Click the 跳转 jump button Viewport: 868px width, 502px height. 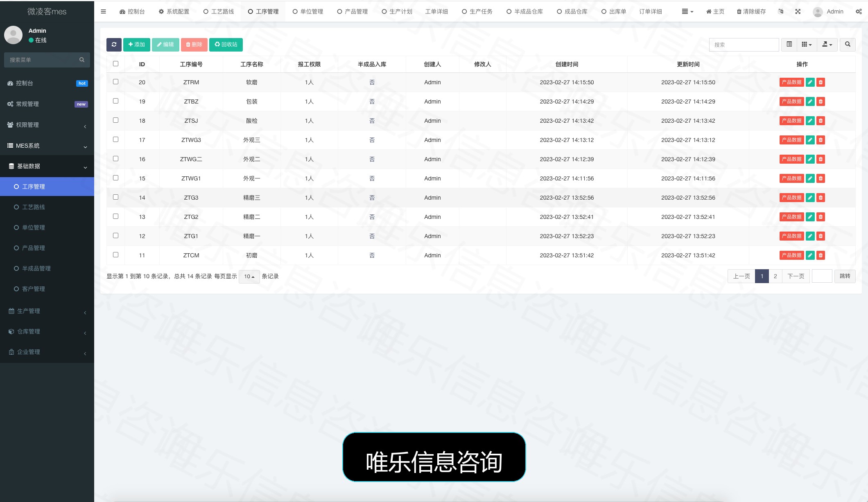pyautogui.click(x=845, y=276)
